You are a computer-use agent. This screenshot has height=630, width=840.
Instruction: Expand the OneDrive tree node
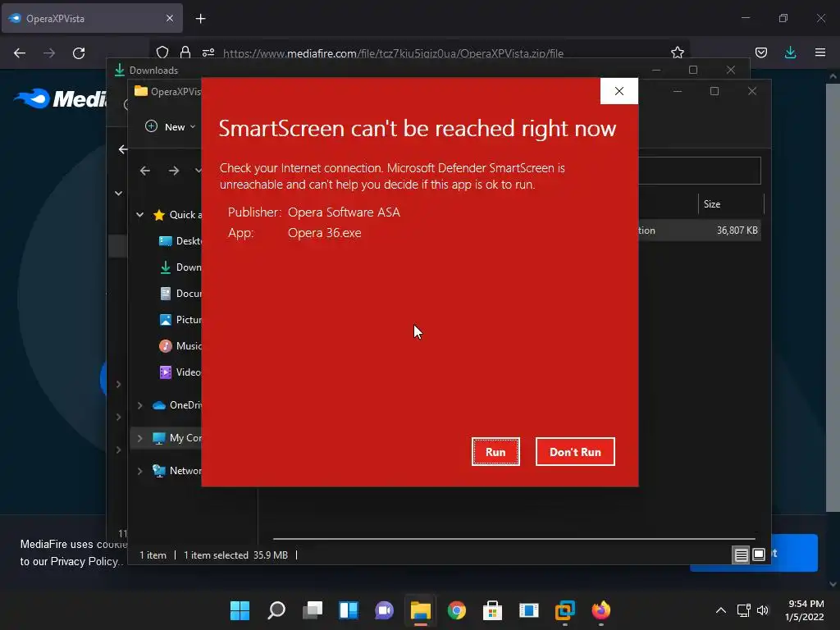tap(139, 405)
